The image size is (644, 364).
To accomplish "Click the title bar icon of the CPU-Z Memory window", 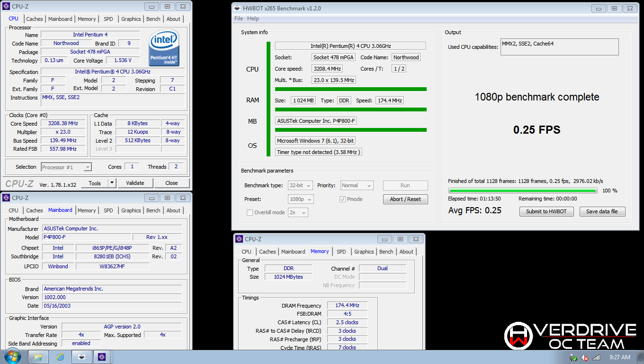I will 239,239.
